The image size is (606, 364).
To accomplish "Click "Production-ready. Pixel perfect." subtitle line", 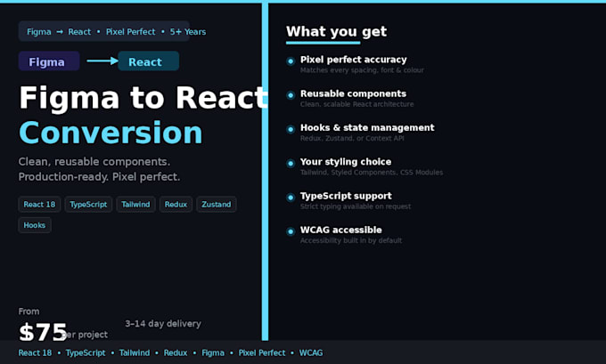I will pos(99,177).
